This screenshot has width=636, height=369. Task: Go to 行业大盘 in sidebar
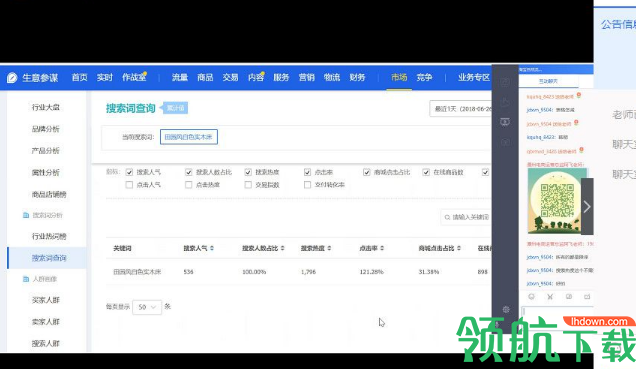tap(46, 107)
